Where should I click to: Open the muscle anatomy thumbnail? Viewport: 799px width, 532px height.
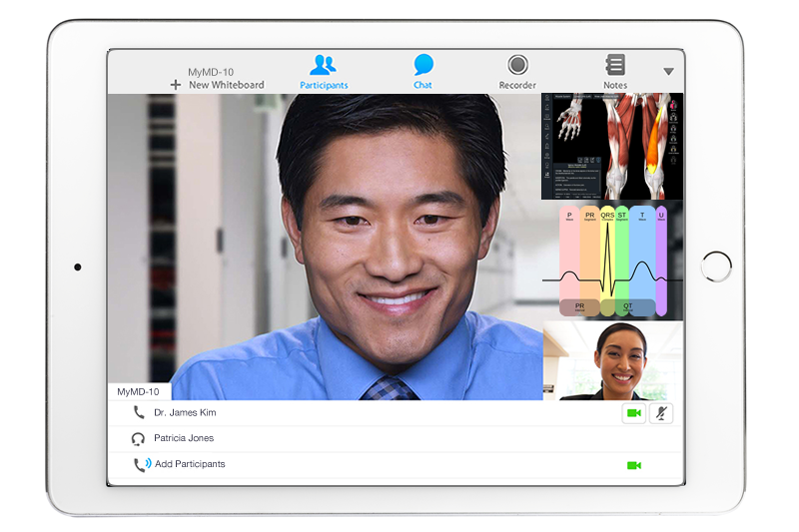coord(612,146)
